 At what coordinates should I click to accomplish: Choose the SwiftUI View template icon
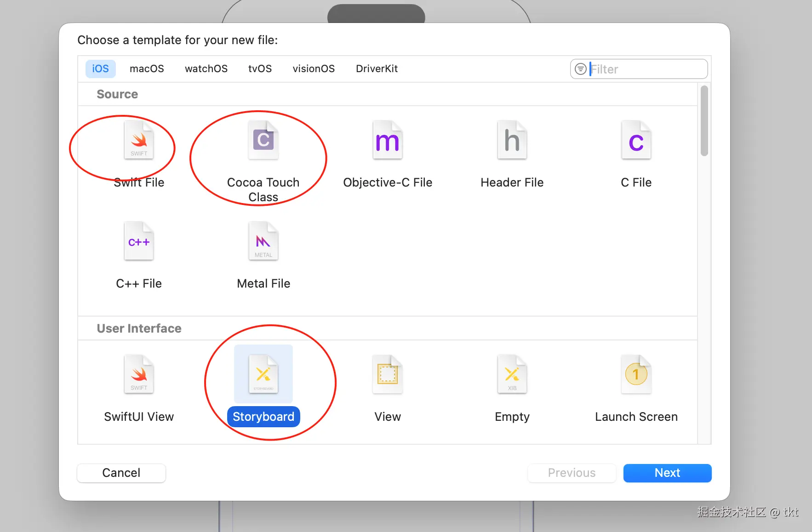139,374
